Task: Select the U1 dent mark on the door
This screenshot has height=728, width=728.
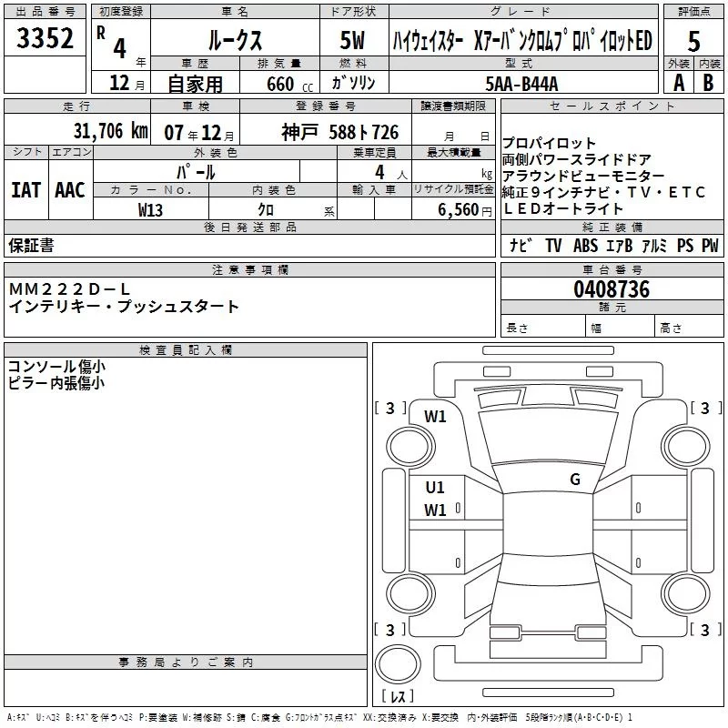Action: point(435,488)
